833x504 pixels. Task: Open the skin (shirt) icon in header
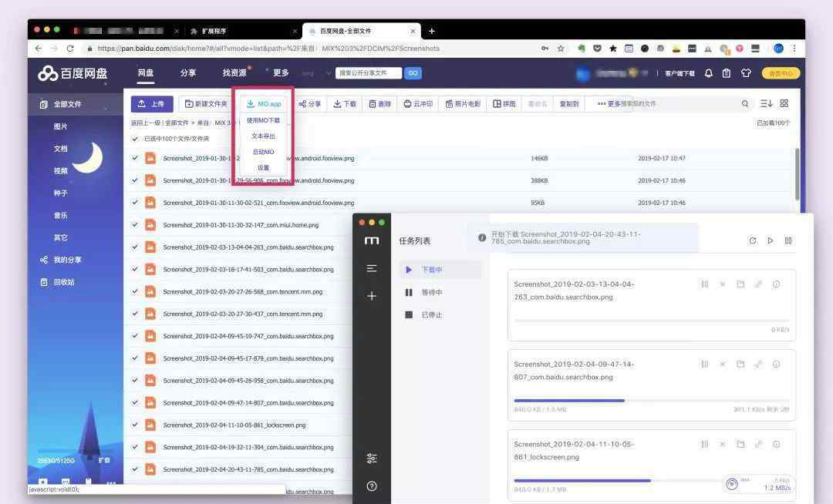tap(746, 73)
